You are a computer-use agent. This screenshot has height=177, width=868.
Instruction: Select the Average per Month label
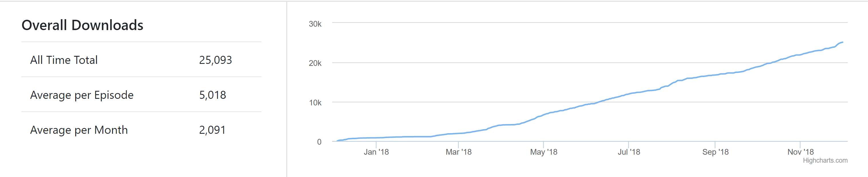(79, 130)
